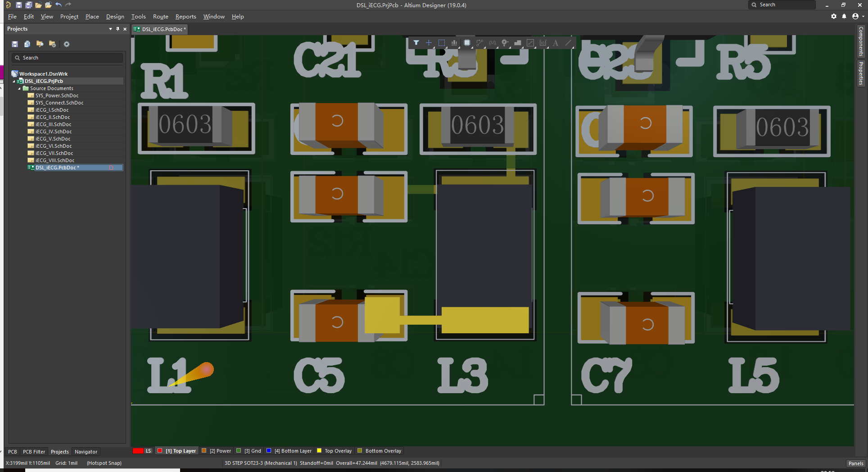868x472 pixels.
Task: Open the Route menu
Action: click(160, 16)
